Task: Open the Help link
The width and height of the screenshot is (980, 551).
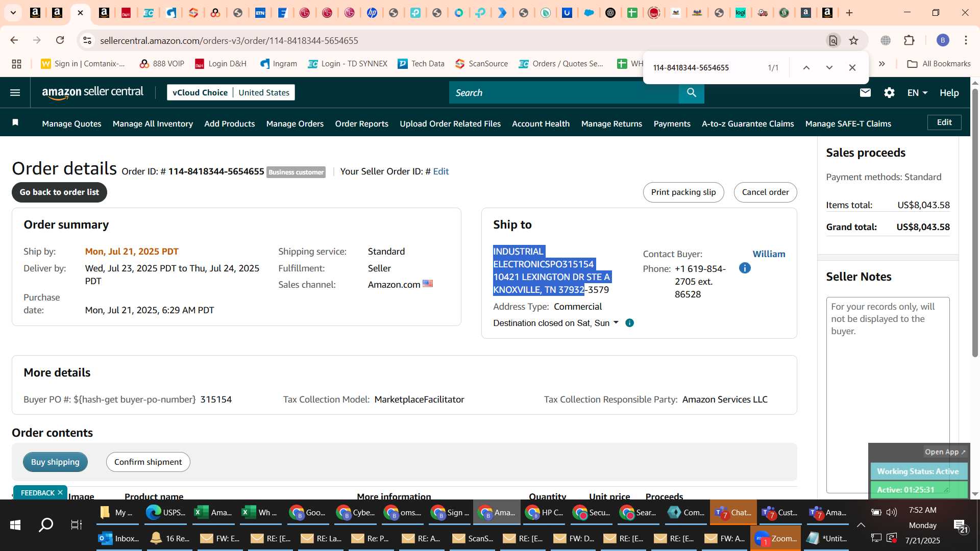Action: [x=949, y=92]
